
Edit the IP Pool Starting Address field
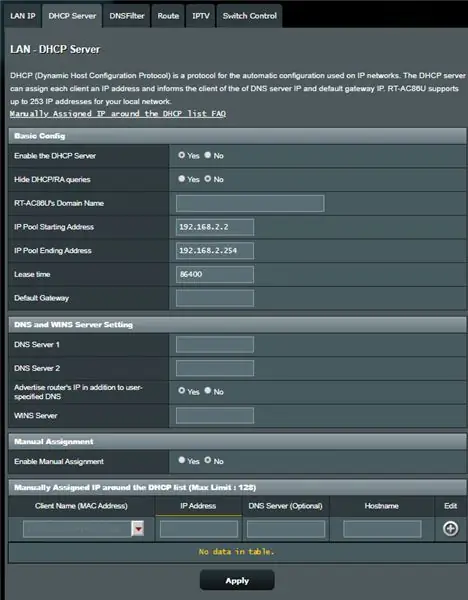click(215, 227)
